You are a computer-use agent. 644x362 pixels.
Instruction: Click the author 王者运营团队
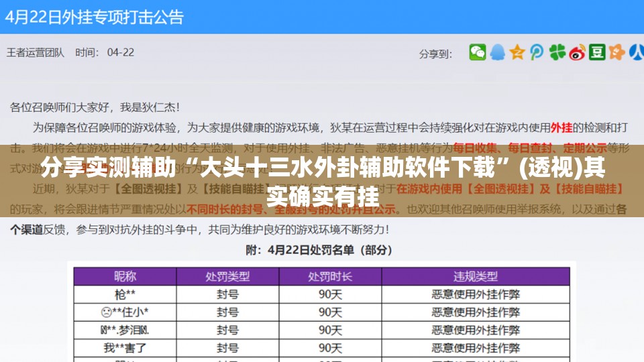pos(36,52)
